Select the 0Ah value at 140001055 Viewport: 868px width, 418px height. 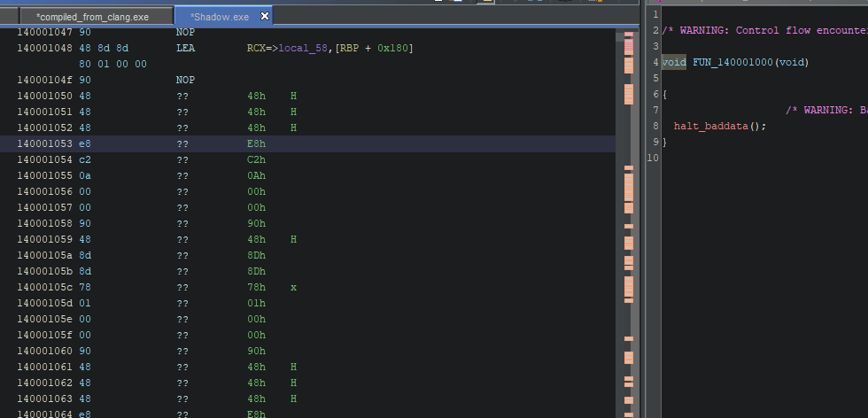click(x=256, y=176)
